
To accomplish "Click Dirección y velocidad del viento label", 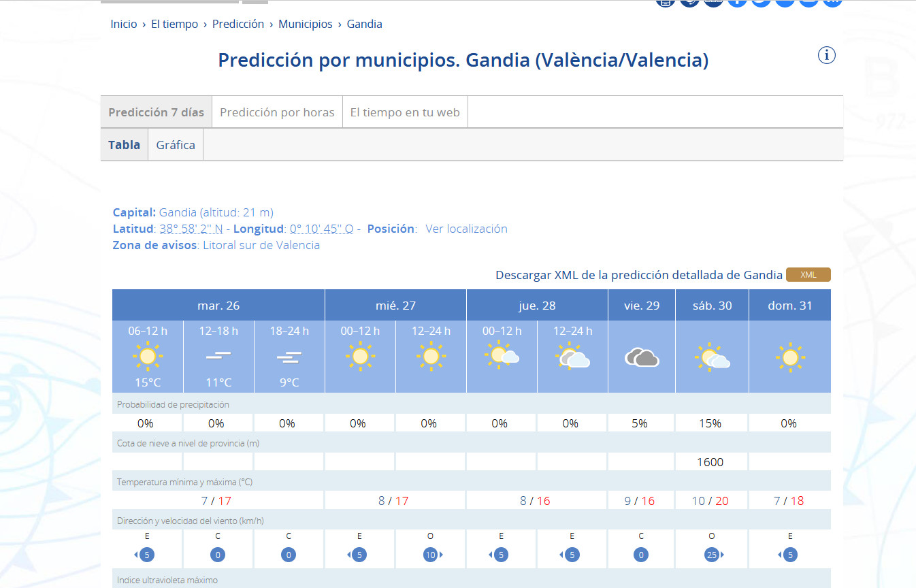I will (191, 521).
